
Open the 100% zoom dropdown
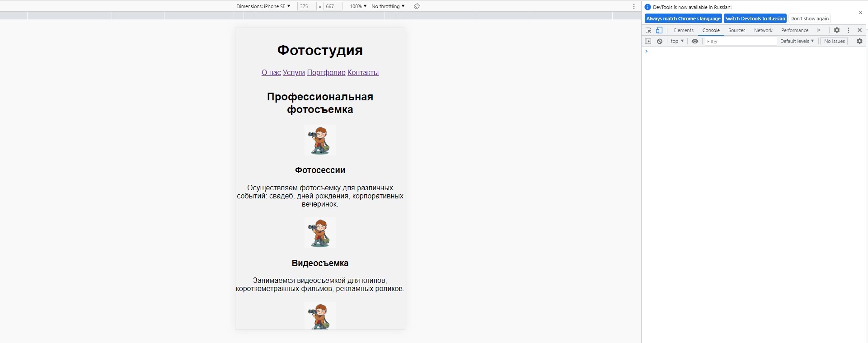(x=358, y=6)
